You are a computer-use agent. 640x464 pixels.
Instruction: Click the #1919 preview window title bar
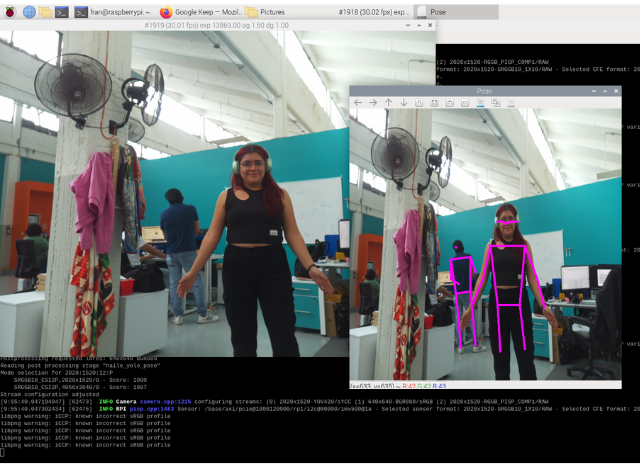pyautogui.click(x=217, y=25)
